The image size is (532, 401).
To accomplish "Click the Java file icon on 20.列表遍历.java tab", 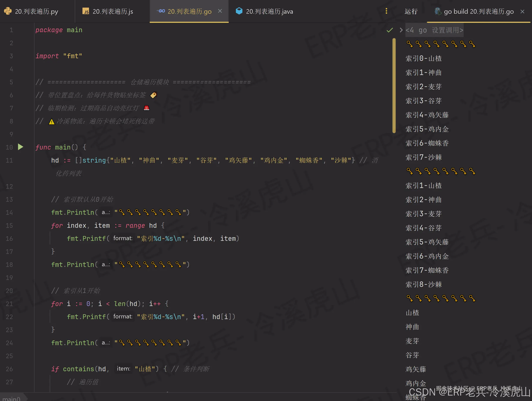I will pyautogui.click(x=239, y=11).
